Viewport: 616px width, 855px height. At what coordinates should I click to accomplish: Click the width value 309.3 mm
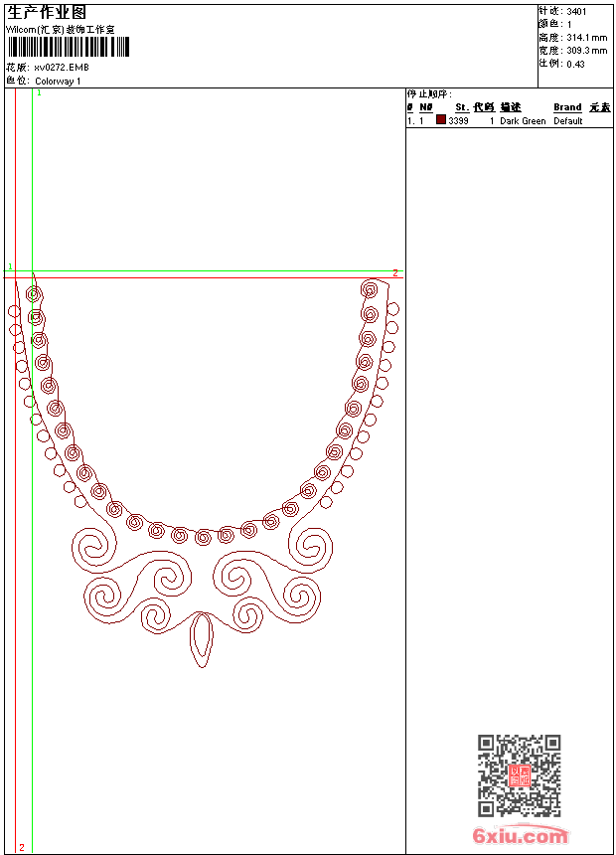tap(586, 51)
